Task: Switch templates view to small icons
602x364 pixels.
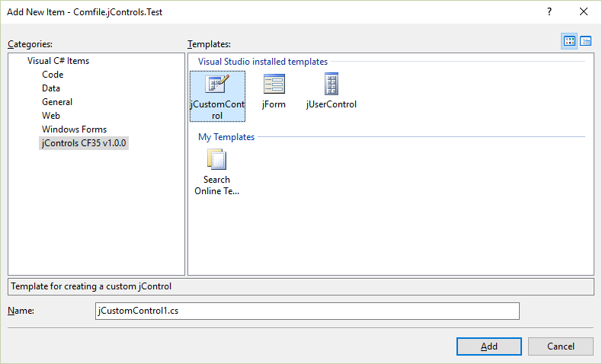Action: (586, 41)
